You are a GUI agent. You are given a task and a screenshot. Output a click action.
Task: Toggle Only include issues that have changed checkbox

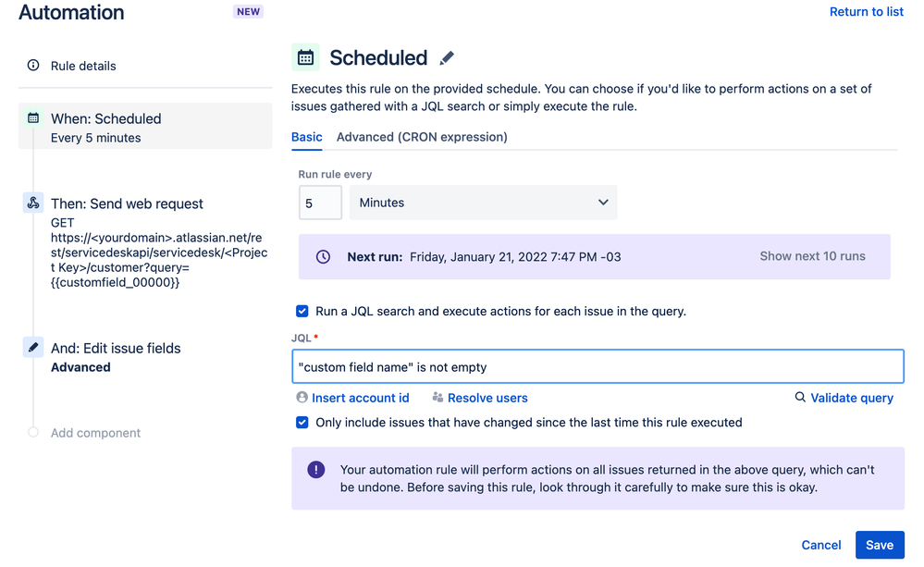(302, 423)
